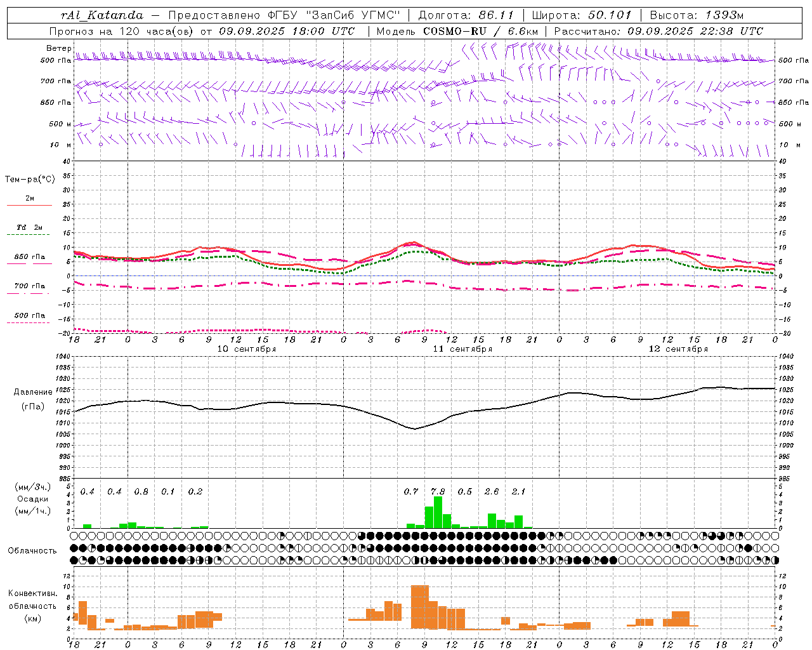Image resolution: width=812 pixels, height=650 pixels.
Task: Click the (мм/3ч.) units label
Action: tap(32, 487)
